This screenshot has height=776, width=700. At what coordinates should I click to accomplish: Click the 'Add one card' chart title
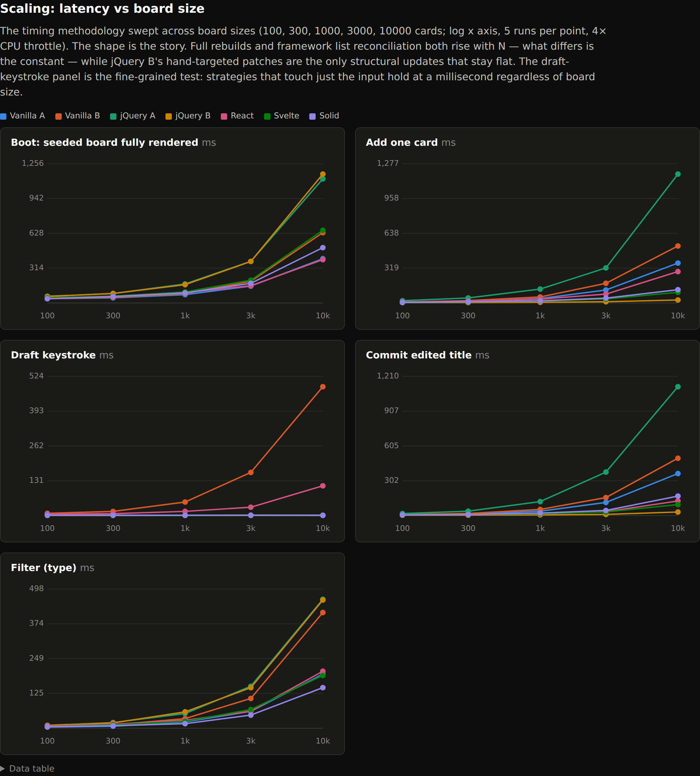point(402,142)
